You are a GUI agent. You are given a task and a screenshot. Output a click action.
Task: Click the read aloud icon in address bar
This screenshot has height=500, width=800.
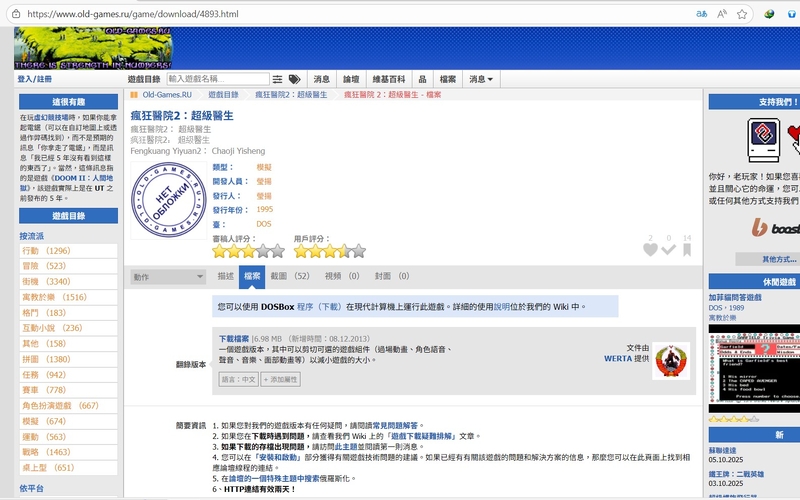pyautogui.click(x=721, y=14)
